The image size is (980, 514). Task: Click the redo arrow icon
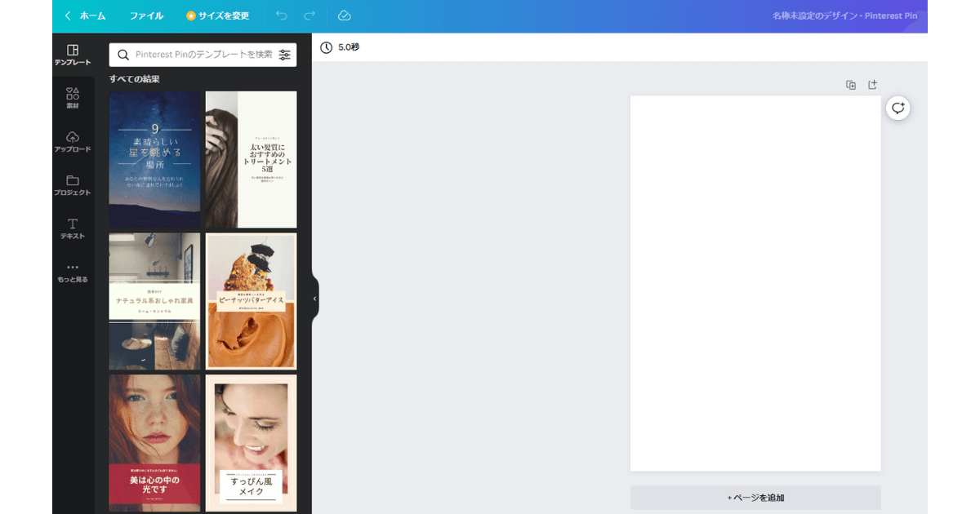click(309, 16)
